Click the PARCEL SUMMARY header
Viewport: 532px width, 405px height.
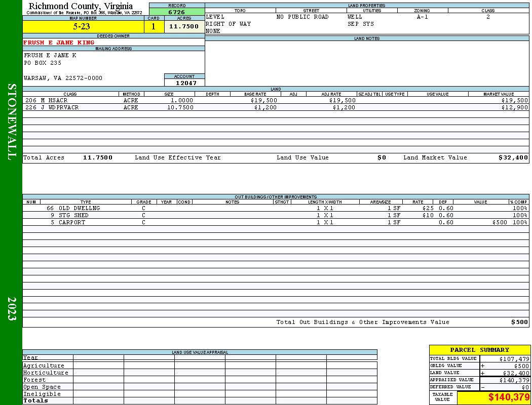point(479,350)
